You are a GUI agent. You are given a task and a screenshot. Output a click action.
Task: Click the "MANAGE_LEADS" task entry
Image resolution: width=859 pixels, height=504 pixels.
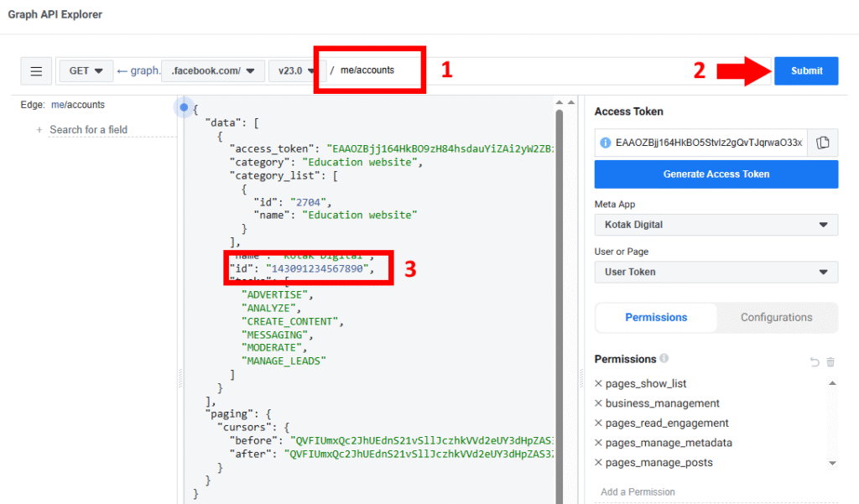click(284, 361)
